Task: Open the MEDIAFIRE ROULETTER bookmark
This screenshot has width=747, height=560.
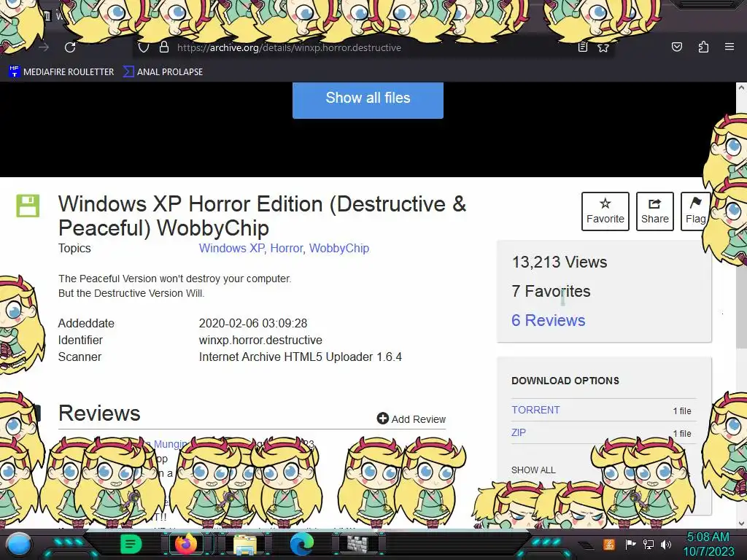Action: coord(61,72)
